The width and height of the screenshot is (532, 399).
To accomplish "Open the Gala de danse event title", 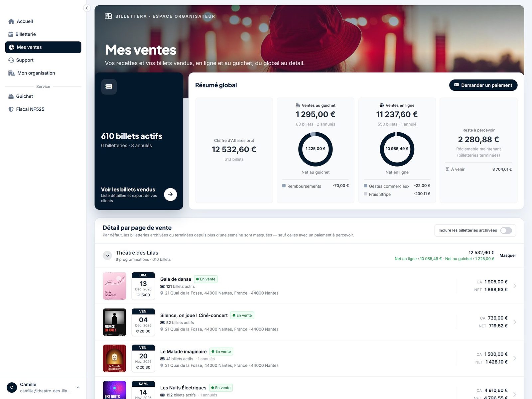I will coord(176,279).
